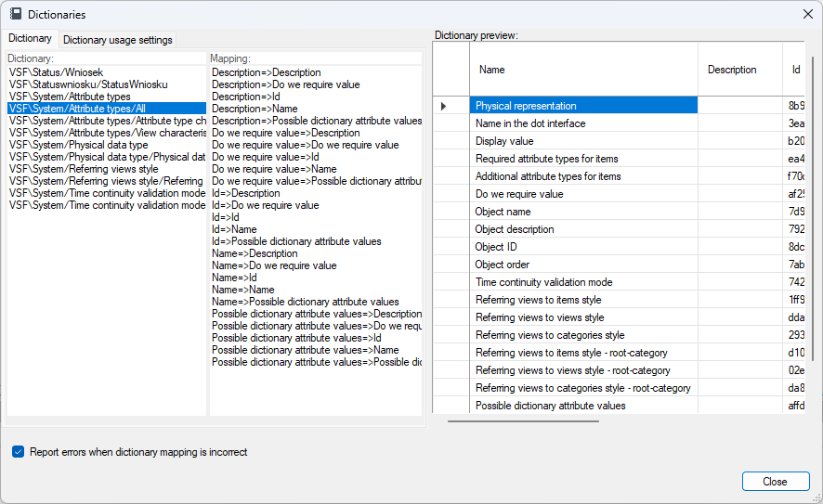
Task: Select VSF\System/Attribute types/All dictionary
Action: 107,109
